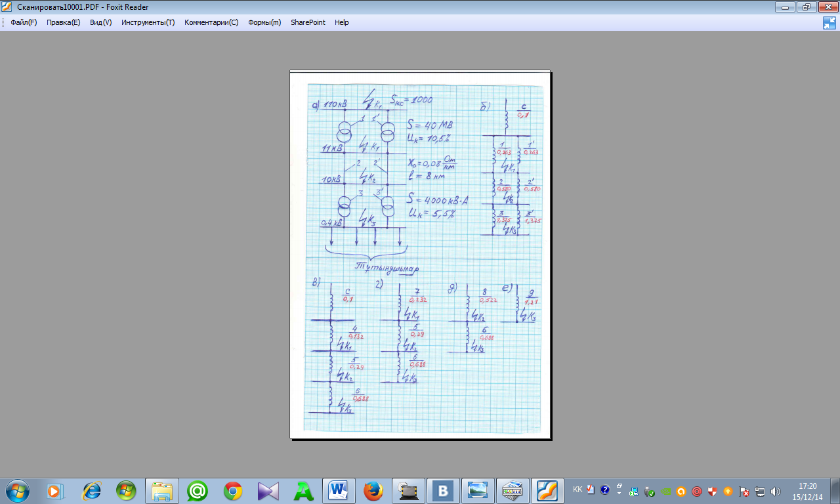The height and width of the screenshot is (504, 840).
Task: Open the Help menu
Action: [341, 22]
